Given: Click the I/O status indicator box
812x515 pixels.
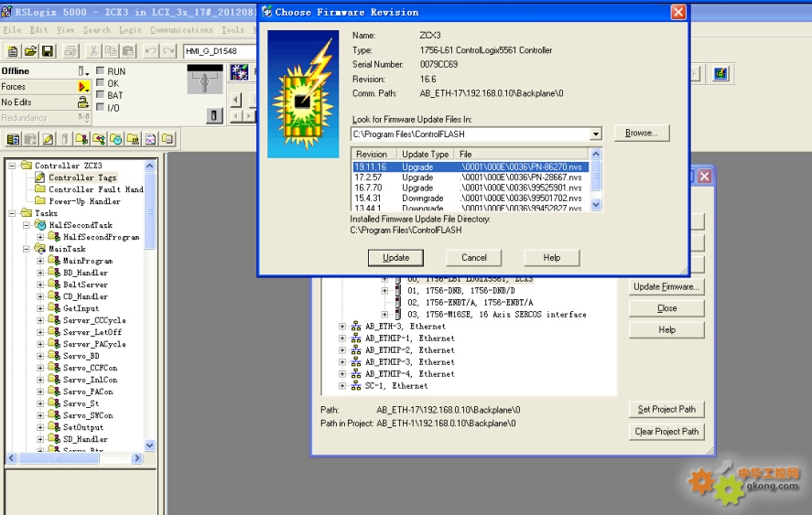Looking at the screenshot, I should 101,107.
